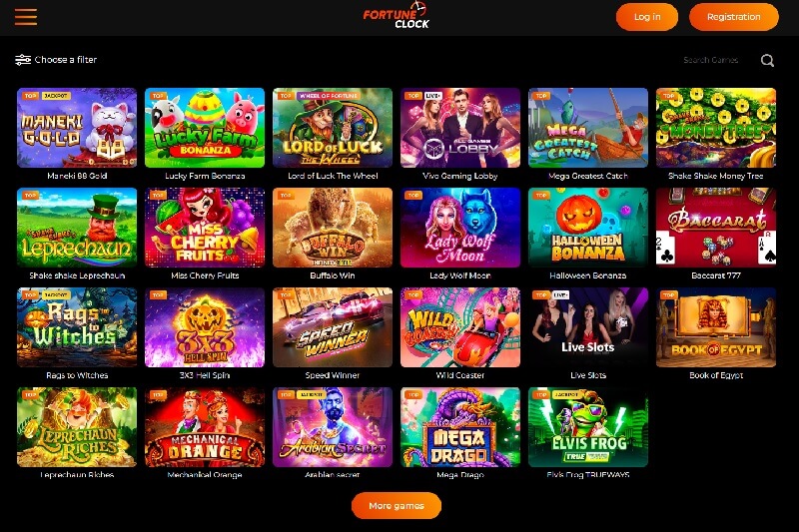Screen dimensions: 799x532
Task: Click the Speed Winner title text
Action: pos(333,375)
